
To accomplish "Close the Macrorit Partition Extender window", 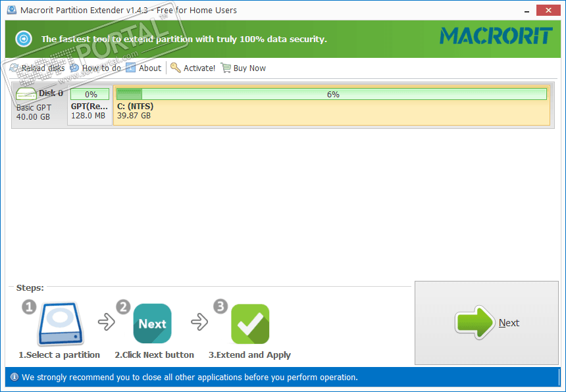I will (x=548, y=10).
